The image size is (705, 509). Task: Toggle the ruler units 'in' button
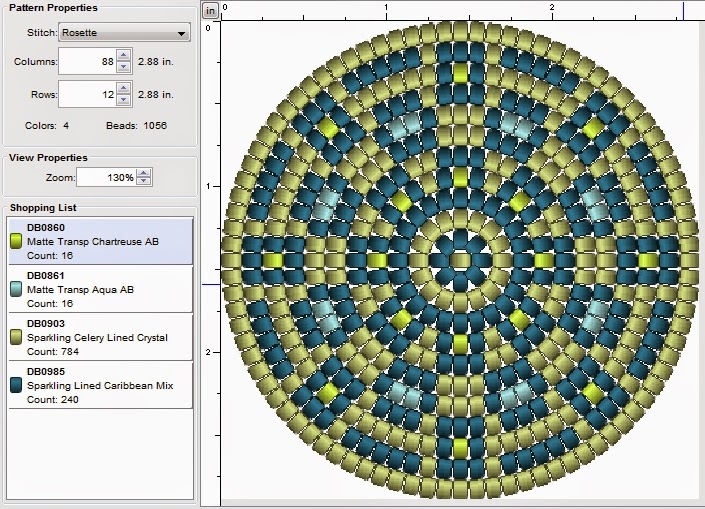(x=210, y=10)
